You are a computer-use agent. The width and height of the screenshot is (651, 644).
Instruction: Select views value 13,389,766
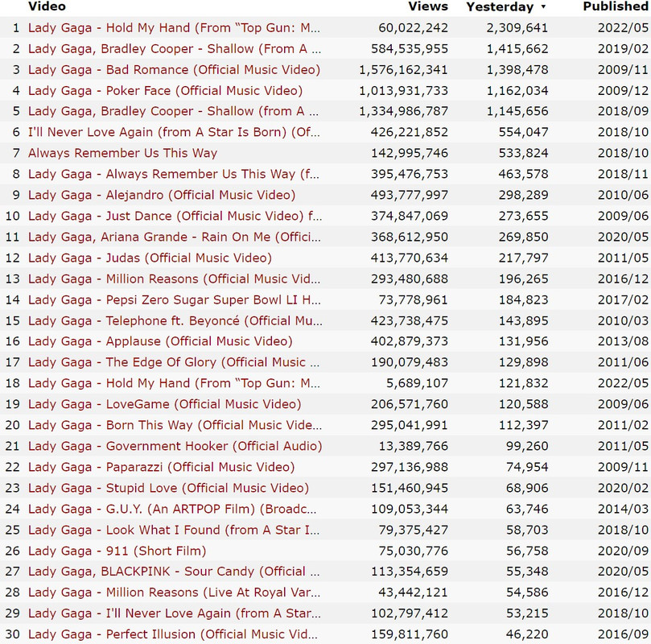point(413,446)
